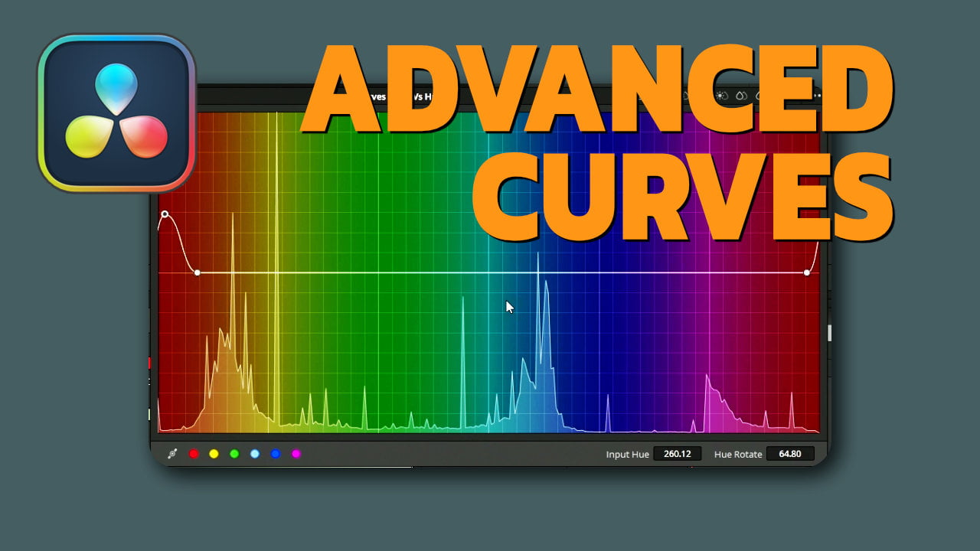Click the Hue Rotate value field 64.80
The height and width of the screenshot is (551, 980).
pos(790,454)
